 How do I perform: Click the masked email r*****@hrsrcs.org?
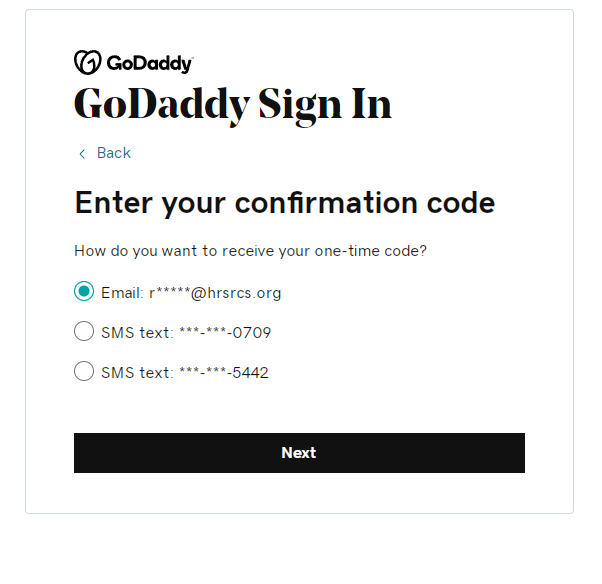[215, 293]
